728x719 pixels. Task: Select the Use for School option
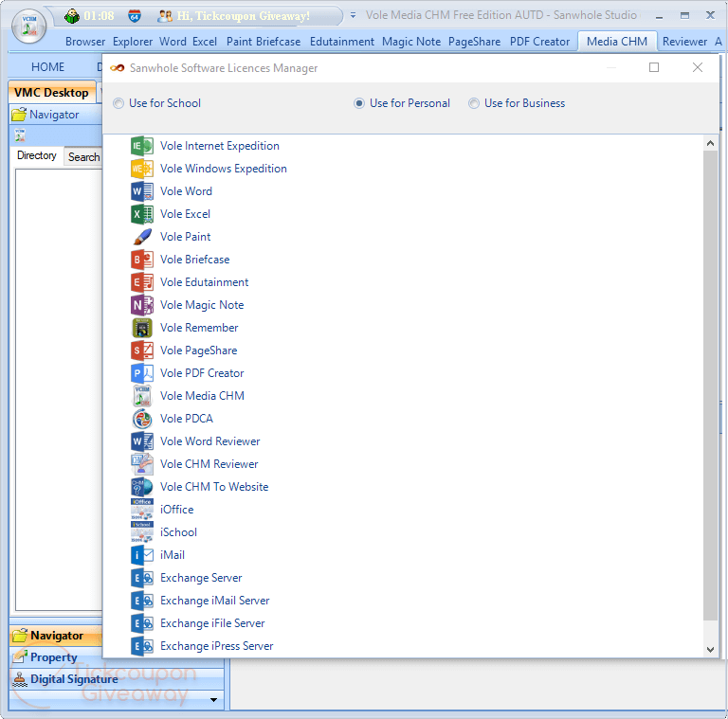point(157,103)
